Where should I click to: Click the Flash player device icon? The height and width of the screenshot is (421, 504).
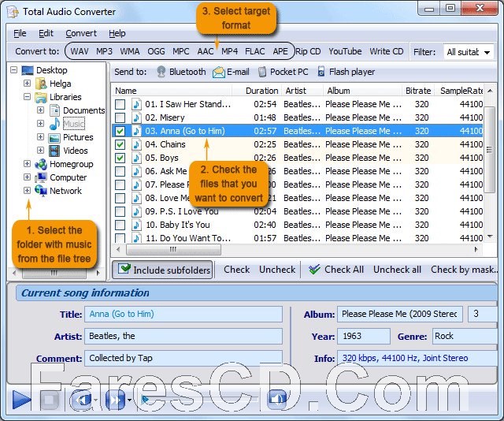click(321, 72)
